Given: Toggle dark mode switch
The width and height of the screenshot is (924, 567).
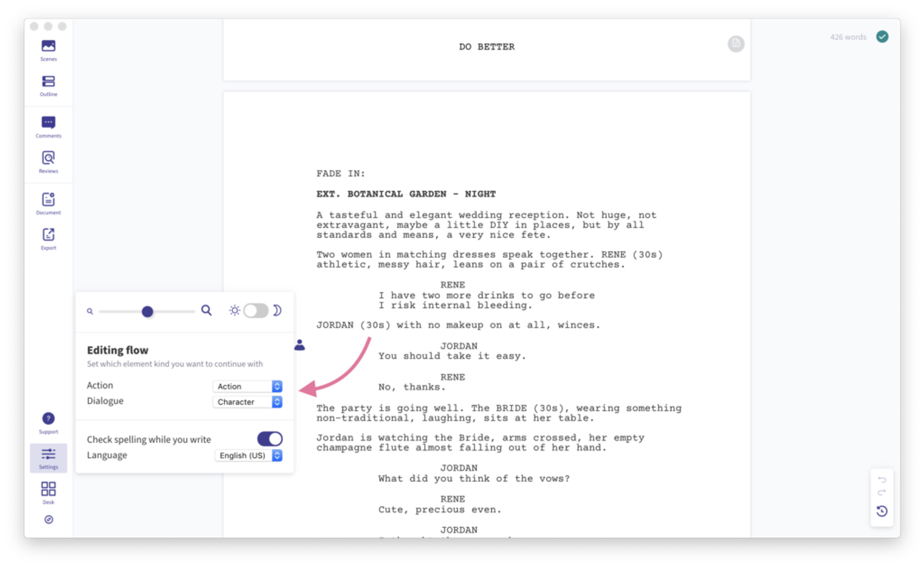Looking at the screenshot, I should tap(255, 310).
